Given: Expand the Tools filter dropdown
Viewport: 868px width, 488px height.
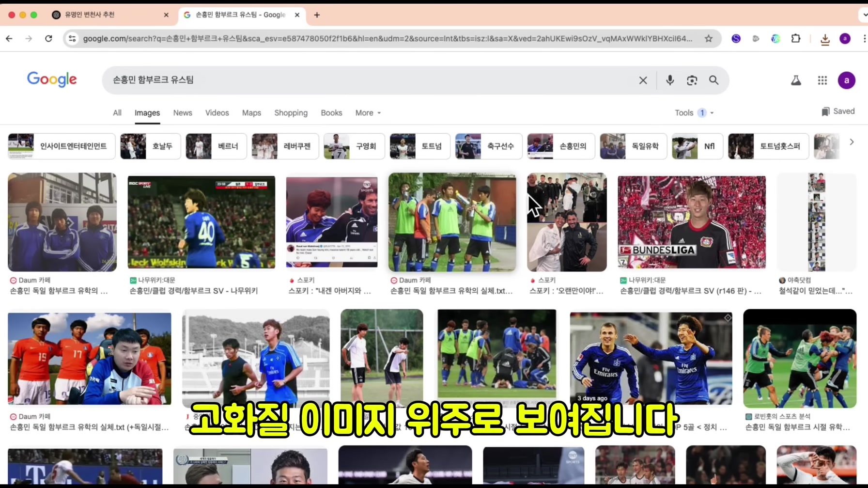Looking at the screenshot, I should click(x=694, y=113).
